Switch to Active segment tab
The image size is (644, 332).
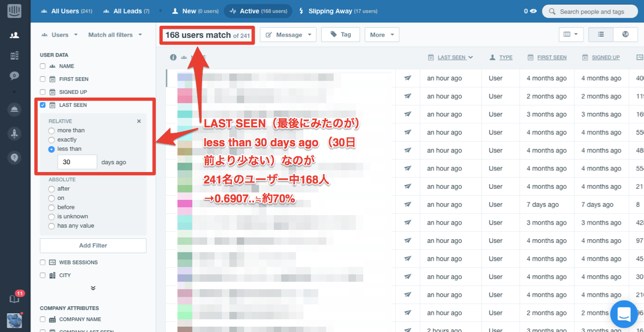(x=258, y=11)
